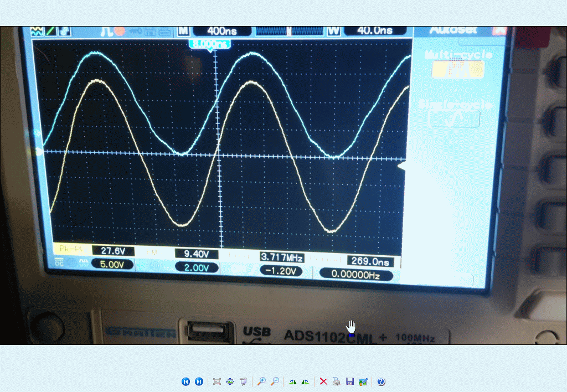Click the 3.717MHz frequency readout
This screenshot has height=392, width=567.
point(282,257)
